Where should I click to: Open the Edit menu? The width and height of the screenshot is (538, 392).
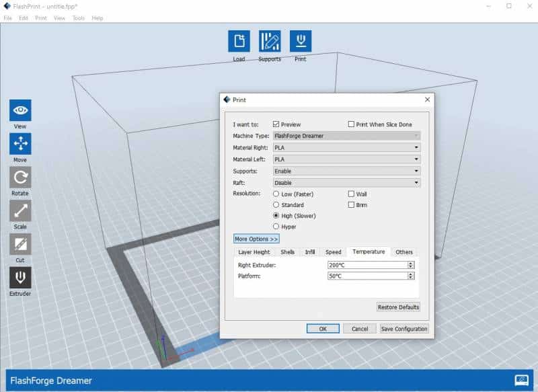[x=24, y=18]
